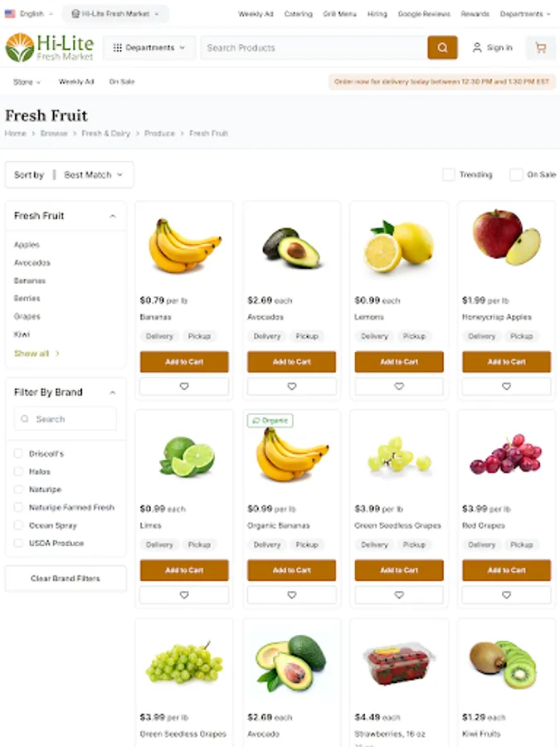
Task: Add Avocados to cart
Action: click(x=291, y=362)
